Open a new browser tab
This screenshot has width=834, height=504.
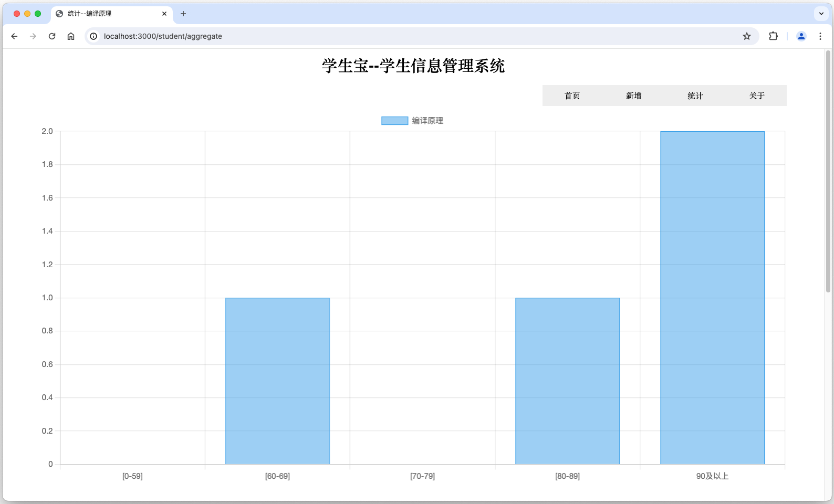[x=183, y=14]
